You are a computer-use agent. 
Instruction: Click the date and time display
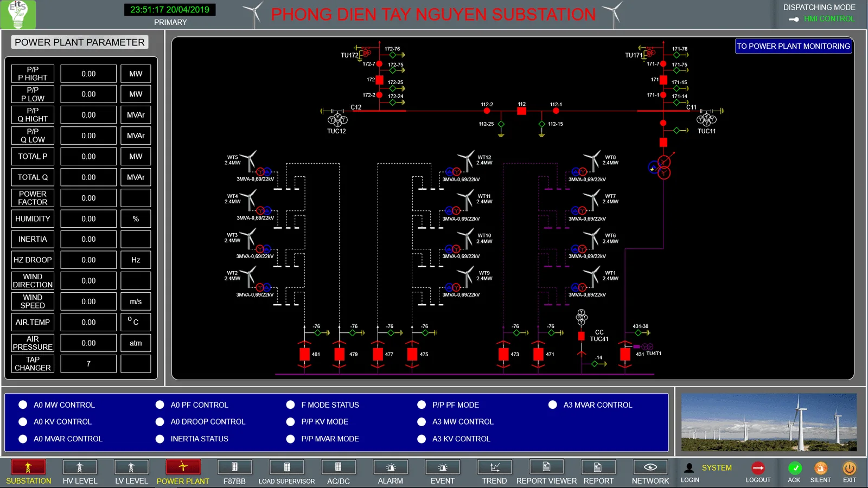170,10
